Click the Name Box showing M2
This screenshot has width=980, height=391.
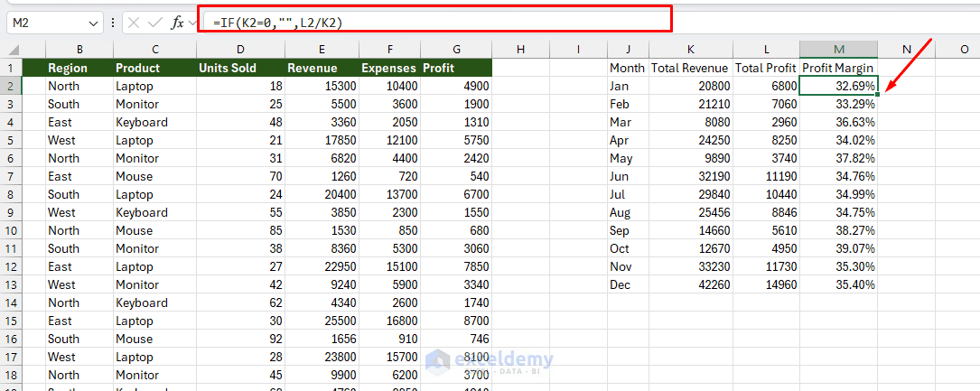pyautogui.click(x=54, y=23)
